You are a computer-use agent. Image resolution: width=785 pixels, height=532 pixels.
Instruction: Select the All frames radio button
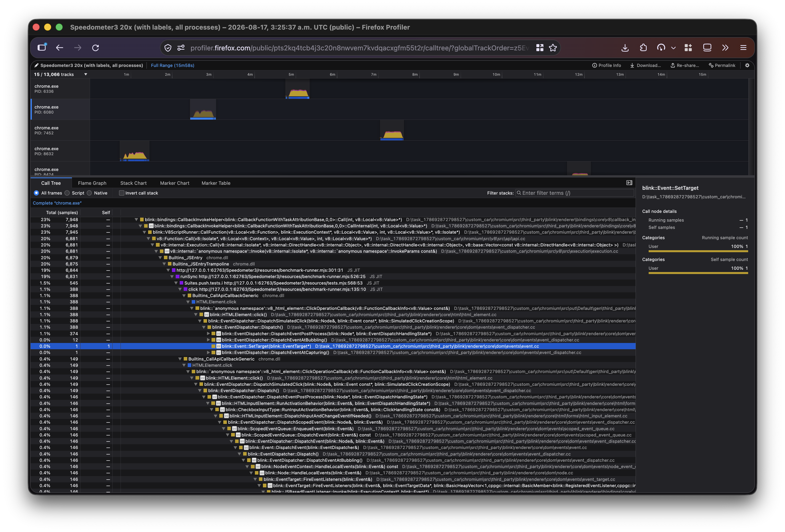coord(37,193)
